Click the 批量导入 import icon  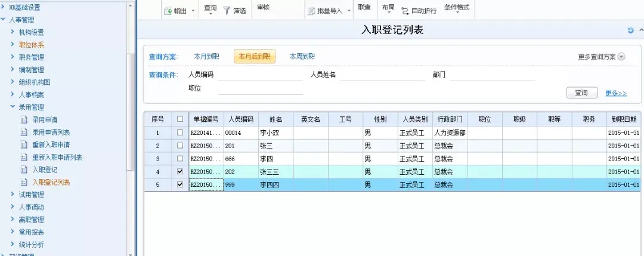[311, 11]
